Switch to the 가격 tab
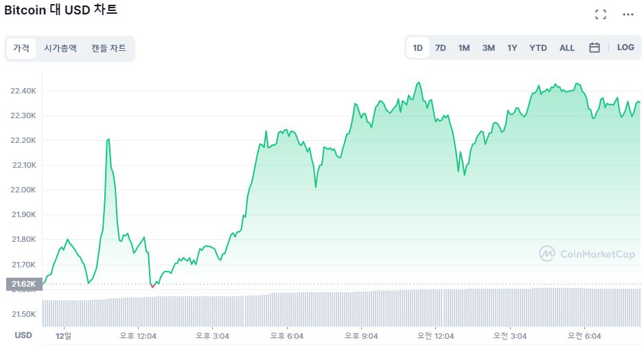The image size is (644, 345). (21, 49)
